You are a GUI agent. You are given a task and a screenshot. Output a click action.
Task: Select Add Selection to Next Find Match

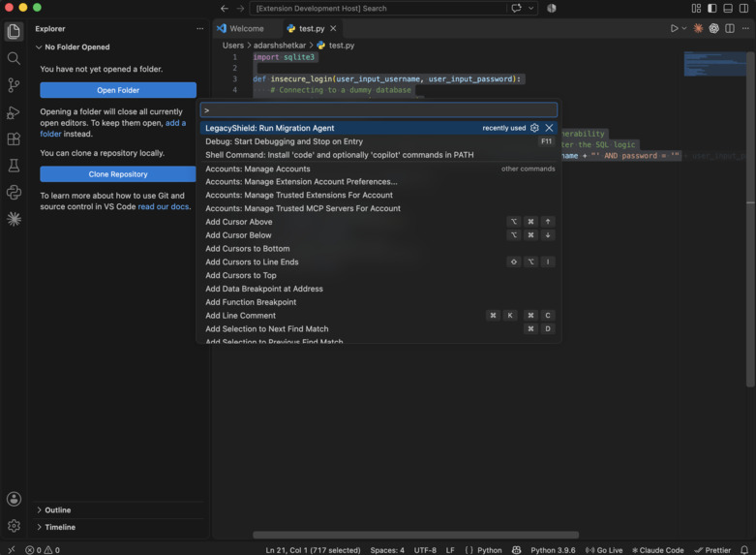pos(378,329)
